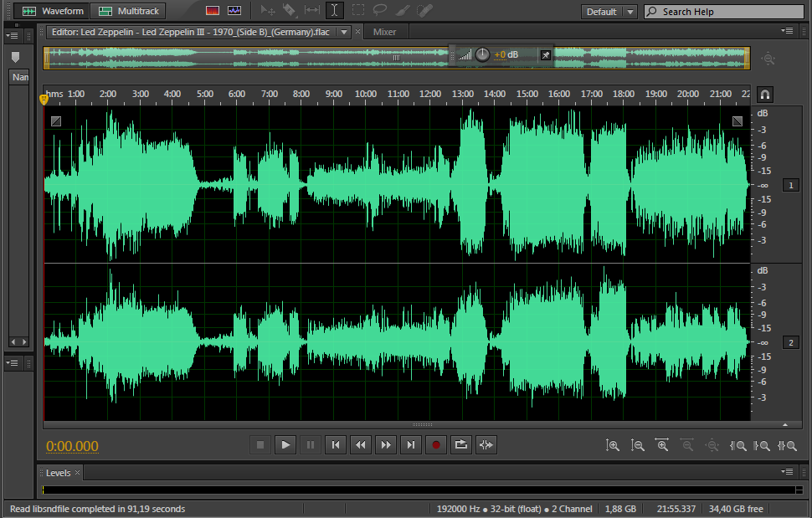This screenshot has height=518, width=812.
Task: Select the Slip tool
Action: pyautogui.click(x=311, y=10)
